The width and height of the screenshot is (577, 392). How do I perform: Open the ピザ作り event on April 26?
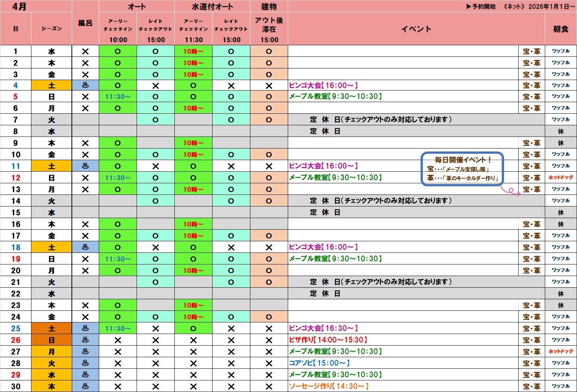(x=328, y=340)
